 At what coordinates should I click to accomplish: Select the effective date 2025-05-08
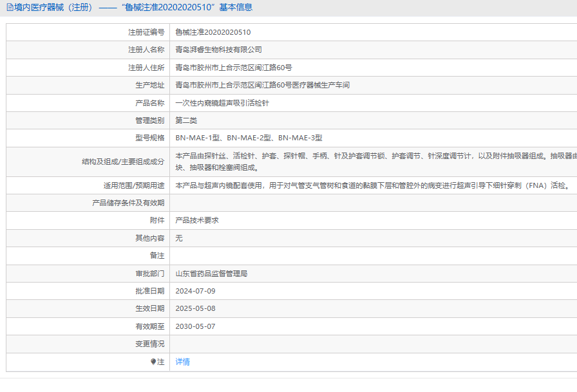[x=195, y=309]
